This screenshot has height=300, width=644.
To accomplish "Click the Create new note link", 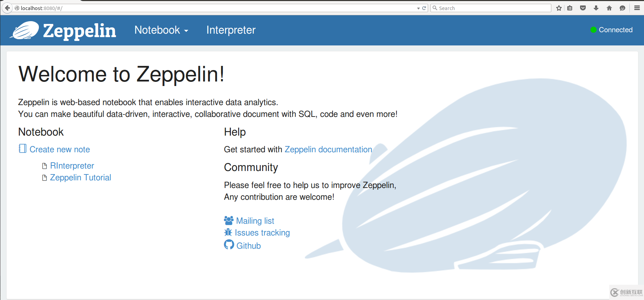I will (x=60, y=149).
